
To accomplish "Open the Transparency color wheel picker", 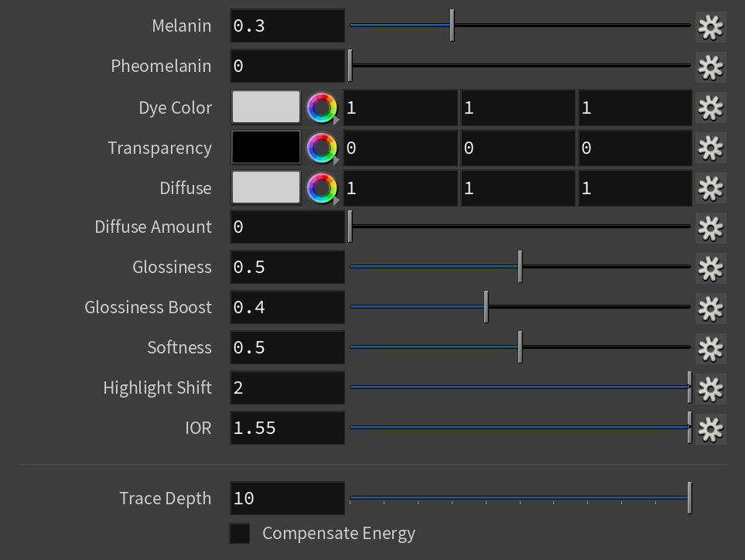I will pos(322,149).
